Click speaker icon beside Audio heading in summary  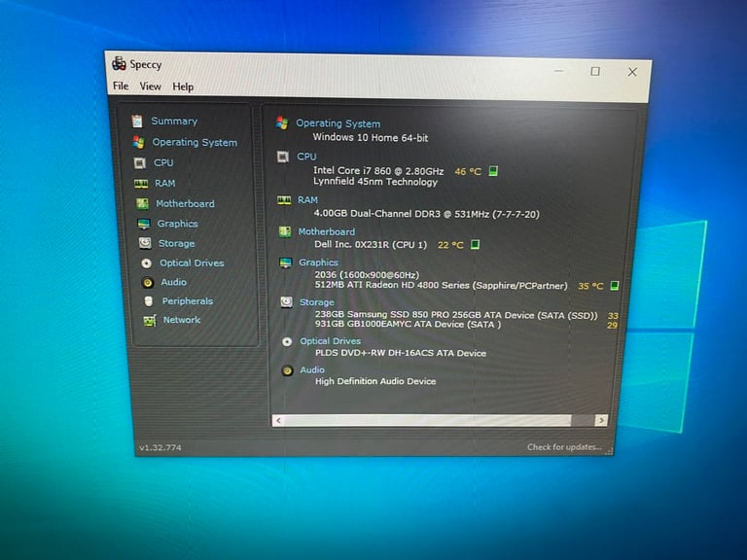(x=287, y=370)
